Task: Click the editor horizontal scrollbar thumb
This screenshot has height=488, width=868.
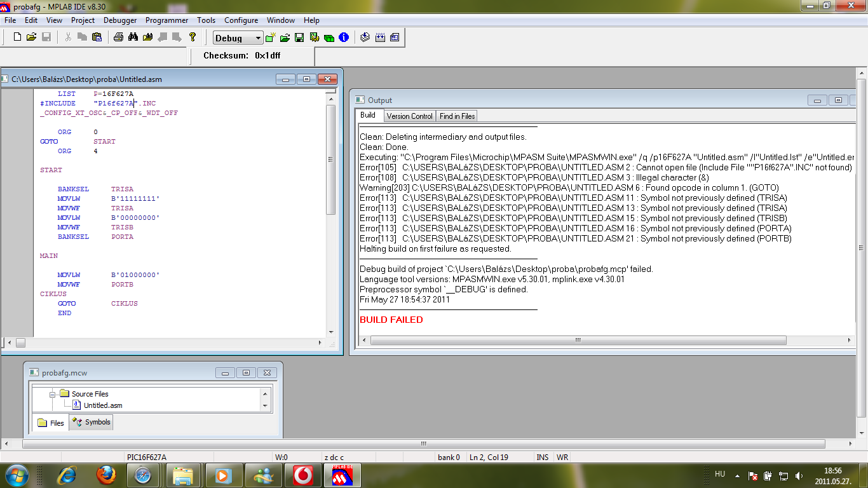Action: click(20, 342)
